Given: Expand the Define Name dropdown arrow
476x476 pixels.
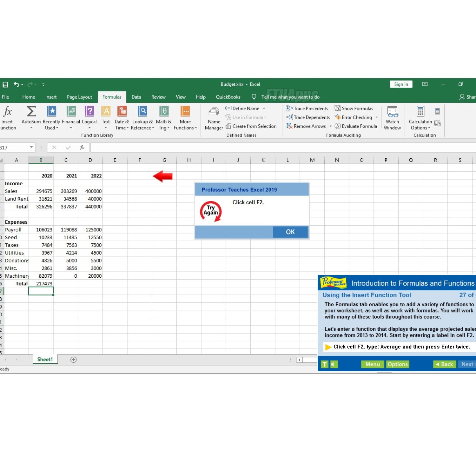Looking at the screenshot, I should 264,109.
